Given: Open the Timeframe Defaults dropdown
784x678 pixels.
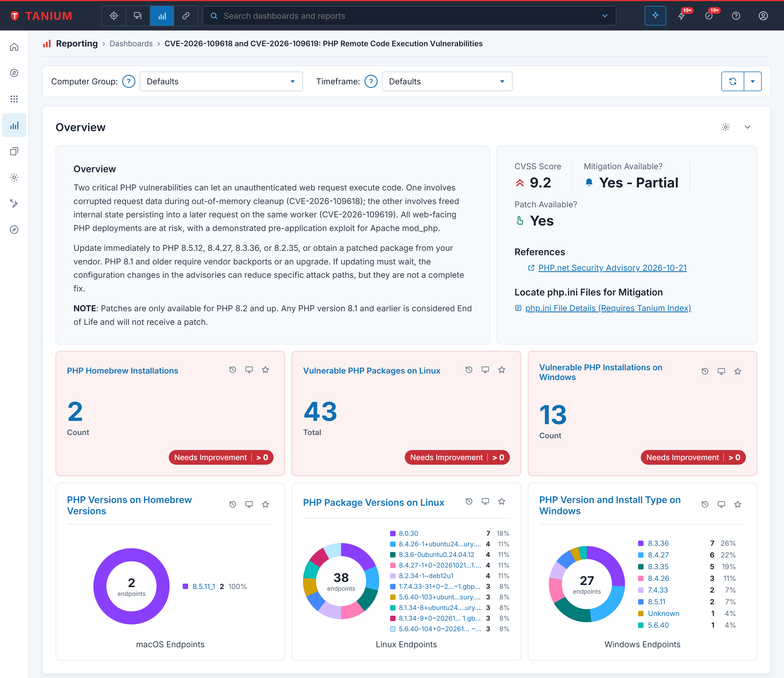Looking at the screenshot, I should click(x=447, y=81).
